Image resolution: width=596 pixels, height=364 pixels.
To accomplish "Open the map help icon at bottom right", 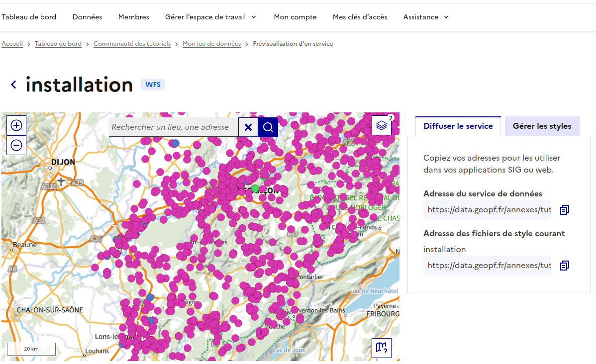I will coord(382,348).
